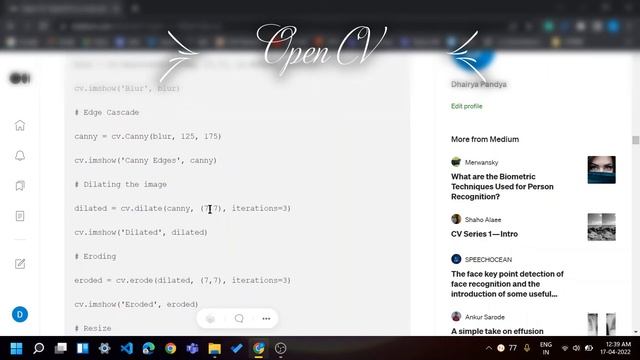Switch to active Chrome window on taskbar
Viewport: 640px width, 360px height.
tap(258, 349)
